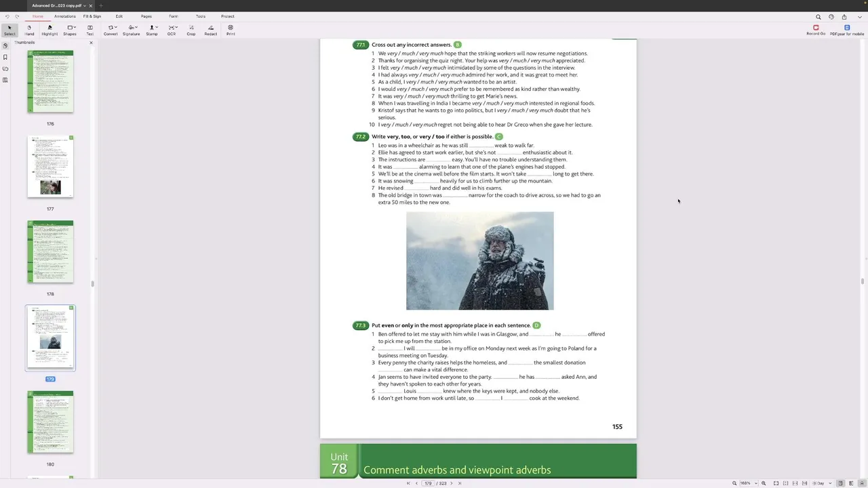Open PDFgear for mobile
This screenshot has height=488, width=868.
847,30
